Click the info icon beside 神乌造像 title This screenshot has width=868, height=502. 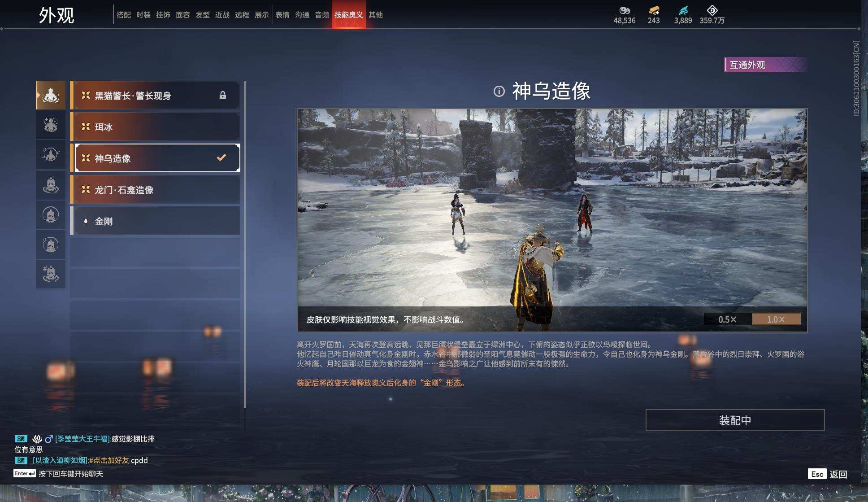tap(499, 92)
